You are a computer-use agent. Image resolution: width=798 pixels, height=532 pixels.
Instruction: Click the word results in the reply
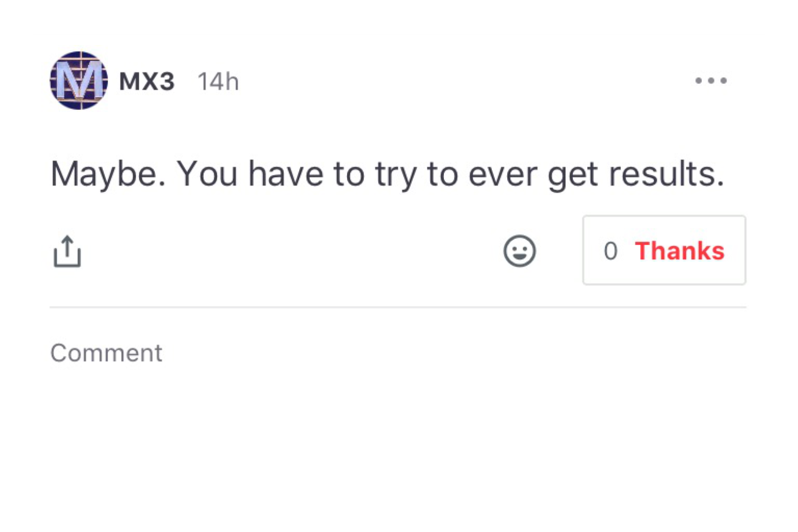pyautogui.click(x=667, y=174)
